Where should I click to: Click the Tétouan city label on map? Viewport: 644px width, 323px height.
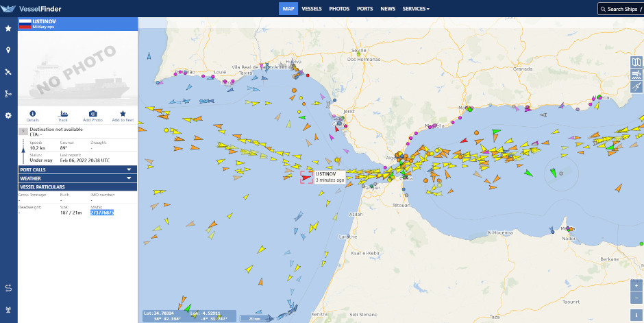[401, 206]
